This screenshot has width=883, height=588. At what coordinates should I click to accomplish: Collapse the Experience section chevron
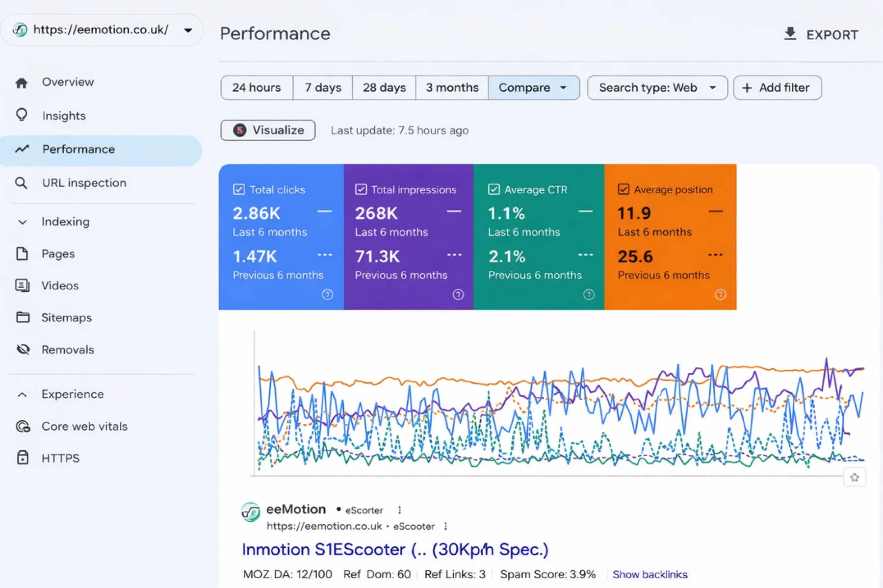(23, 394)
